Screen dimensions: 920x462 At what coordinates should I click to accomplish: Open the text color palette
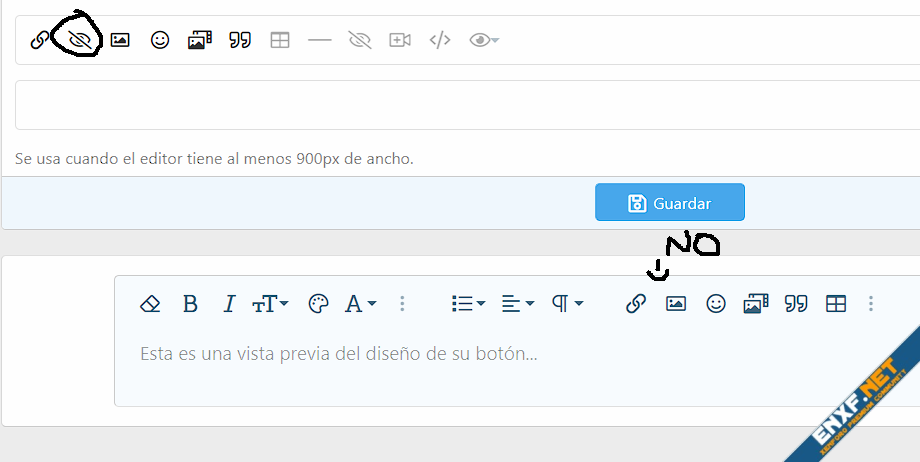click(318, 304)
